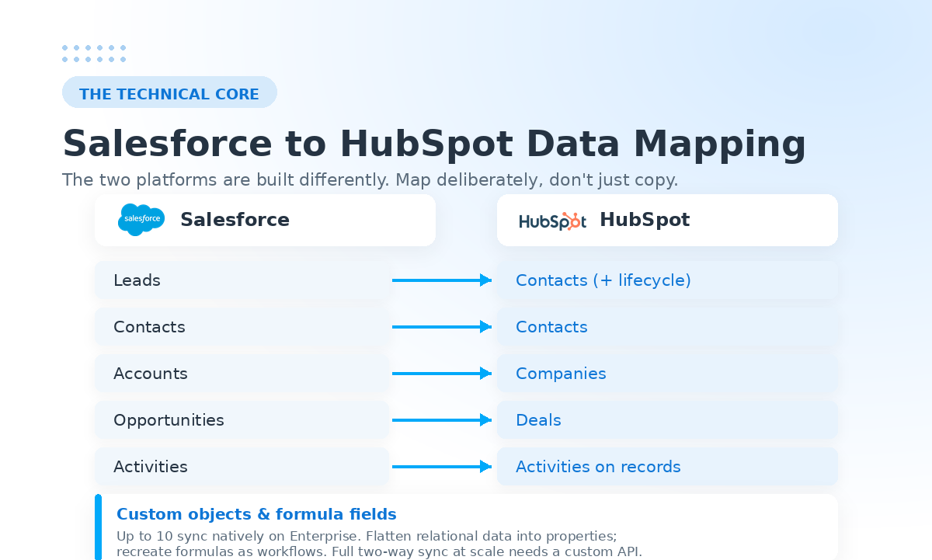Click Contacts (+ lifecycle) in HubSpot column
The width and height of the screenshot is (932, 560).
(x=667, y=280)
